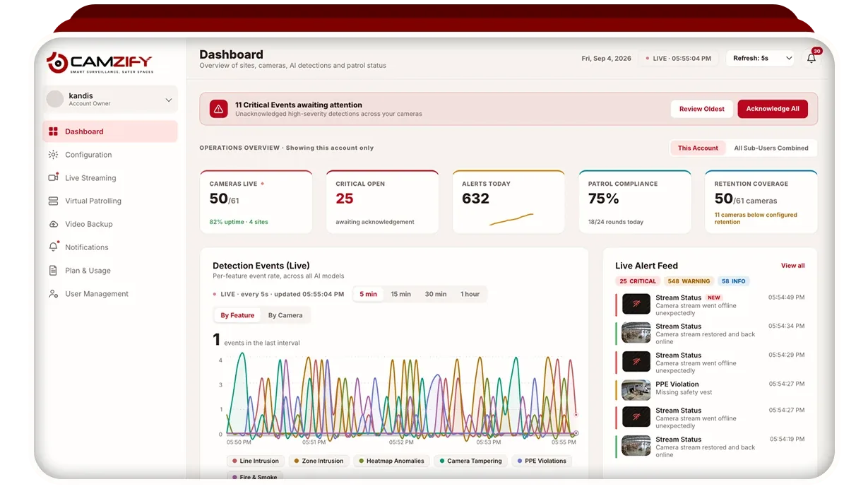Select the 15 min time range
Viewport: 868px width, 489px height.
click(400, 294)
